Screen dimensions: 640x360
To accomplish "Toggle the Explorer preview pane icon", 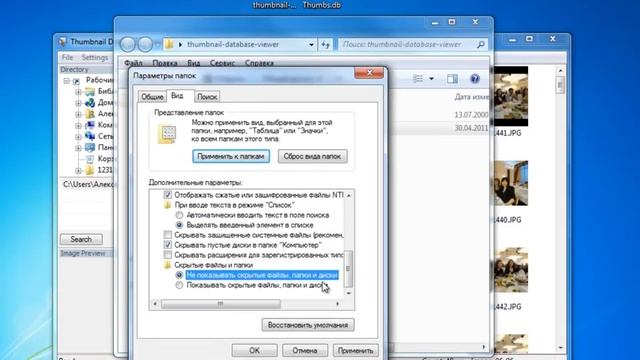I will [452, 78].
